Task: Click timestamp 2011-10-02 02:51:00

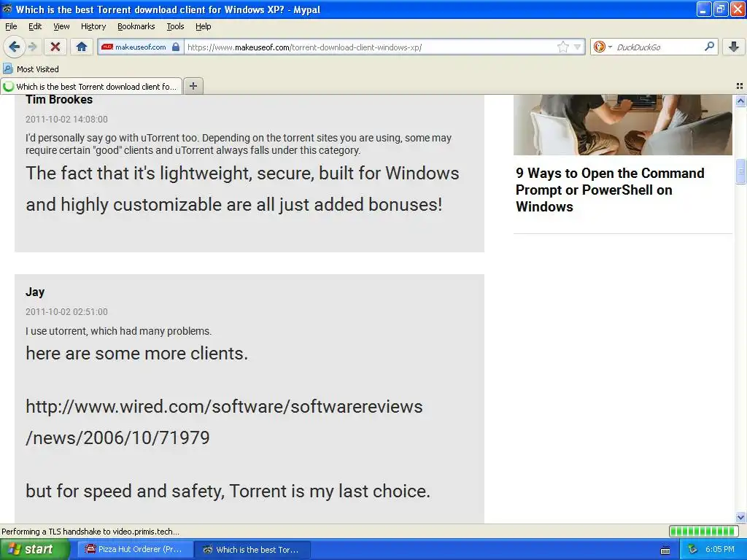Action: click(x=66, y=311)
